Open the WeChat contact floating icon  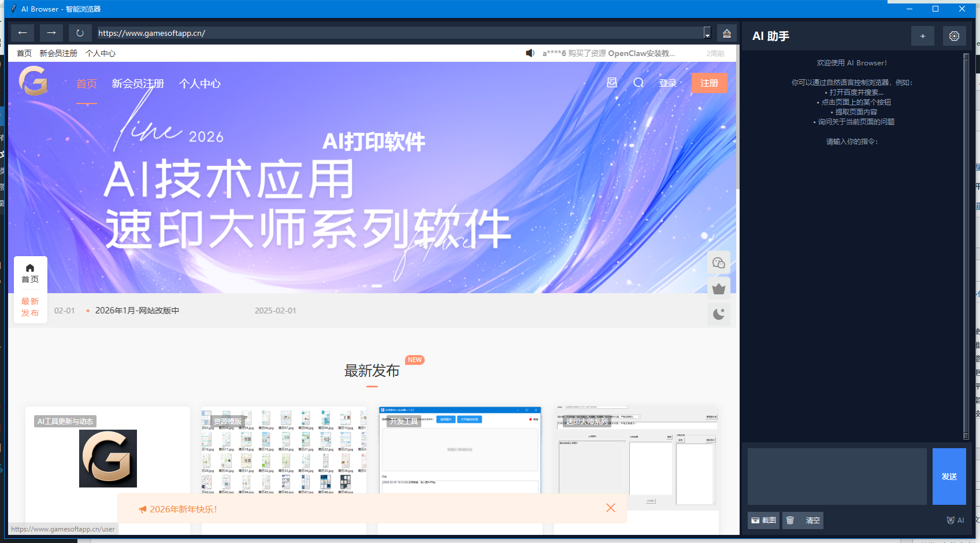tap(719, 263)
